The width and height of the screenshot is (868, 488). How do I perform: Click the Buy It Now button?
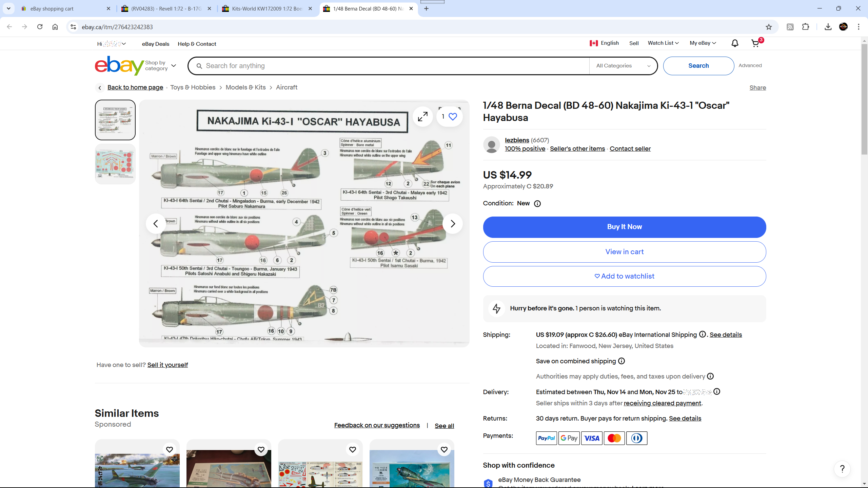(624, 227)
